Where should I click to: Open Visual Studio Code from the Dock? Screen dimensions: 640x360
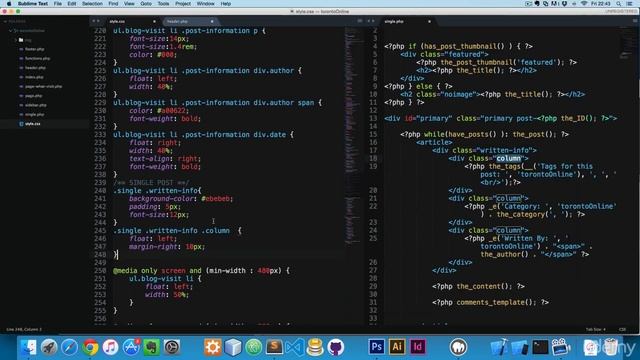(295, 347)
